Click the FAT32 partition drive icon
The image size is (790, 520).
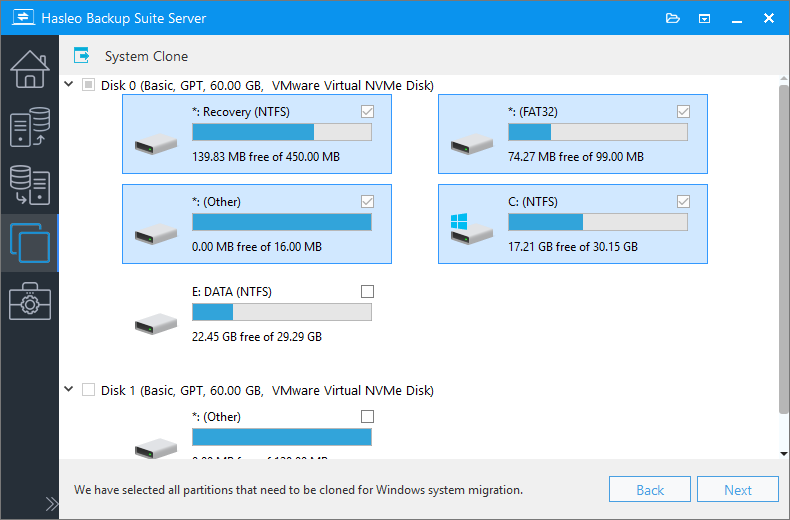472,144
